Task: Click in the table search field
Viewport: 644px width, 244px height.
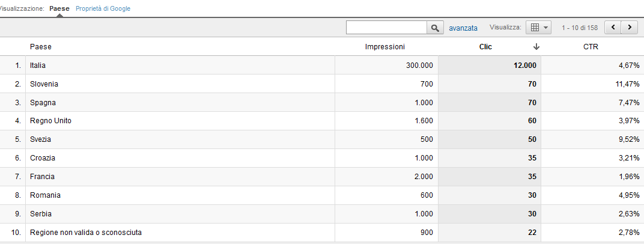Action: coord(386,28)
